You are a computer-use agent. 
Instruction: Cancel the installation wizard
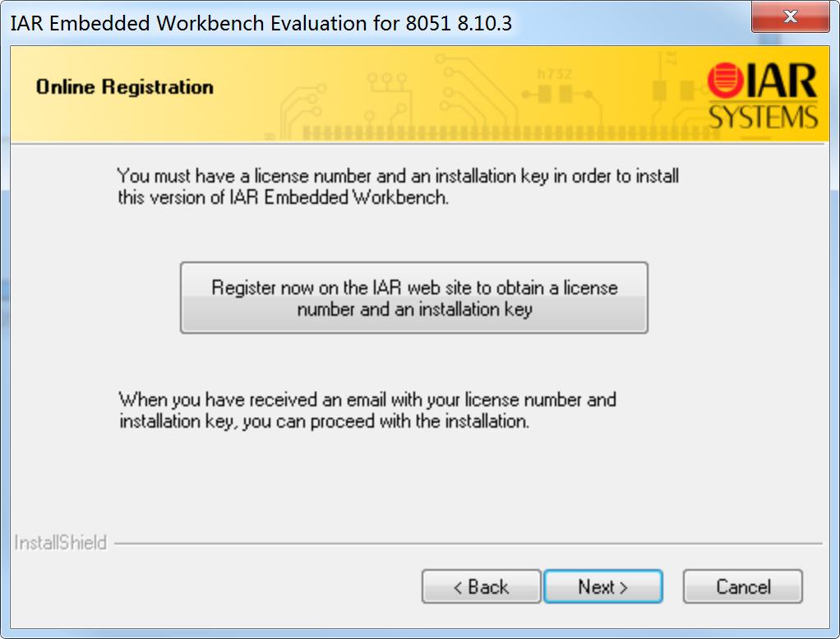pyautogui.click(x=742, y=587)
